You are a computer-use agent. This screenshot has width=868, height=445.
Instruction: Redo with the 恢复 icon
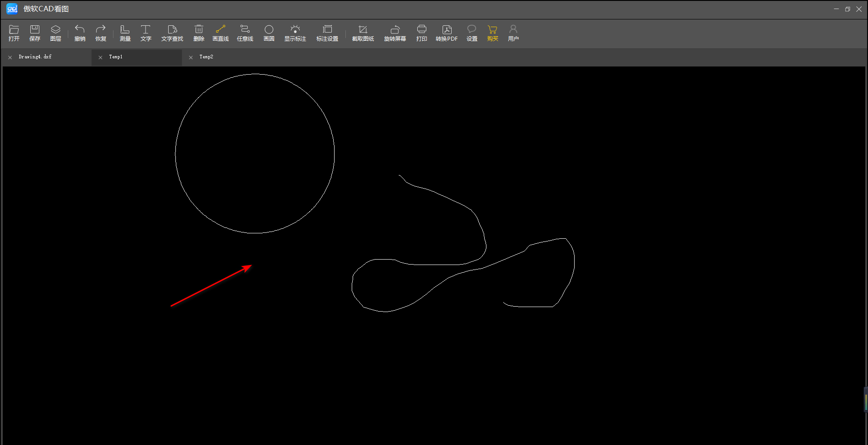101,33
